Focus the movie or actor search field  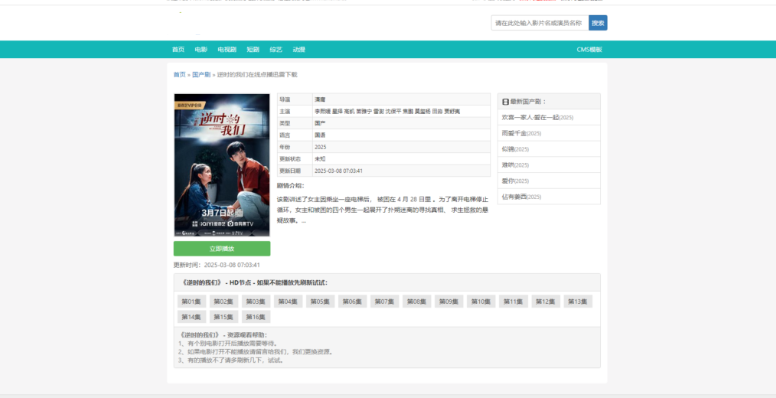540,23
